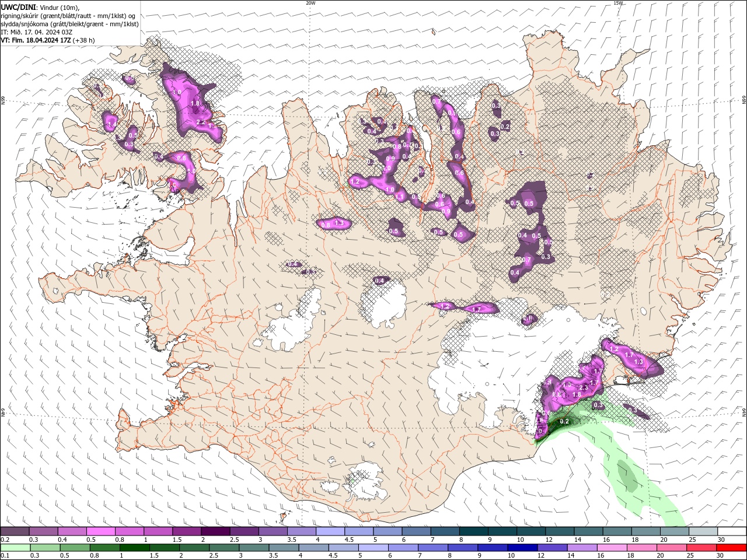Image resolution: width=747 pixels, height=560 pixels.
Task: Click the '20W' longitude label
Action: tap(310, 3)
